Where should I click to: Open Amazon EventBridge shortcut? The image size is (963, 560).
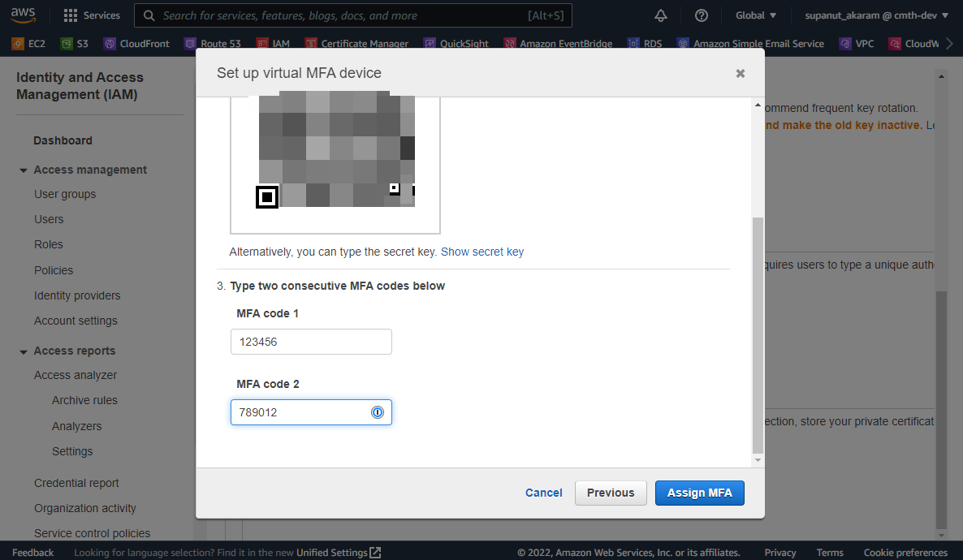pos(564,44)
